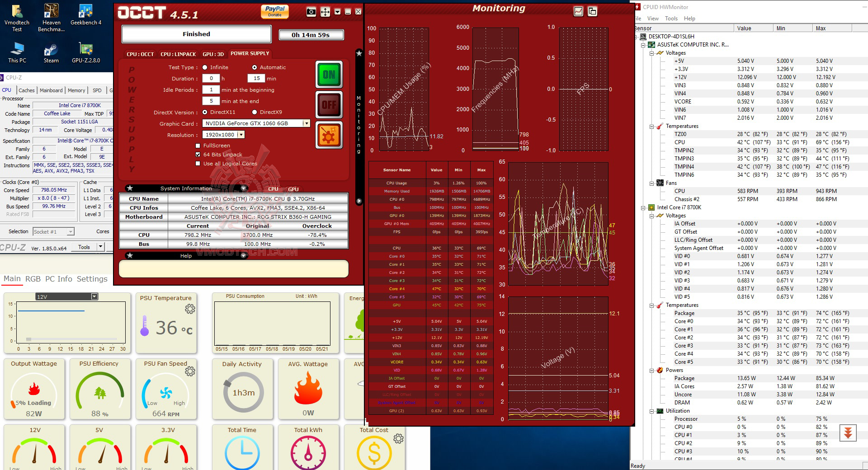Click the PayPal Donate button in OCCT

[275, 11]
